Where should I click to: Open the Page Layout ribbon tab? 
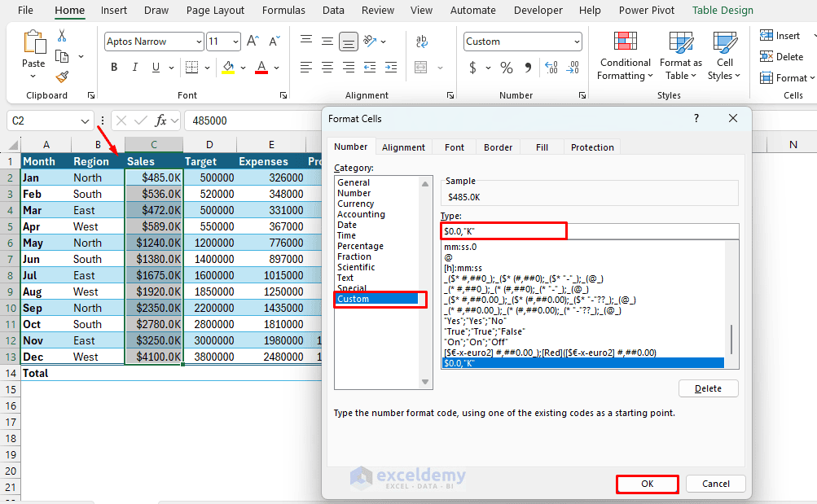coord(215,11)
